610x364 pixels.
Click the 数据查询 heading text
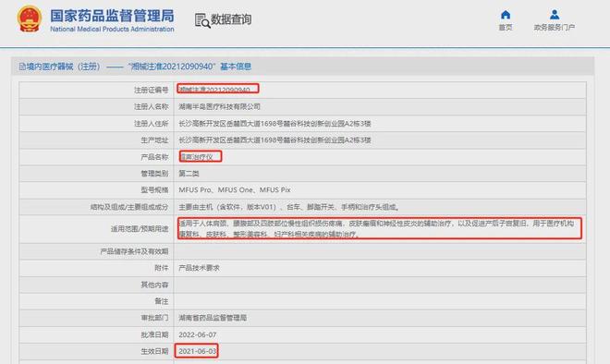231,19
